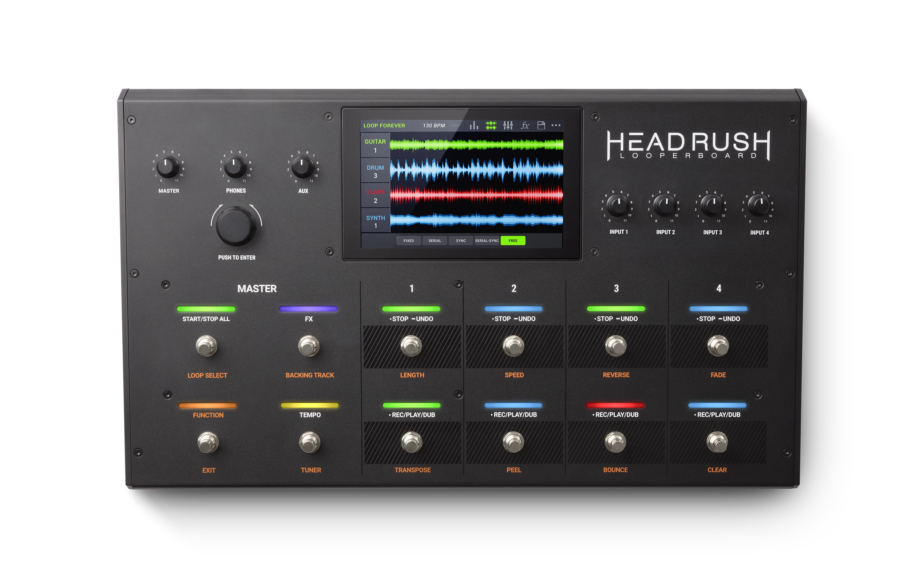Hit track 3 STOP-UNDO footswitch above REVERSE
Screen dimensions: 924x578
pos(616,346)
